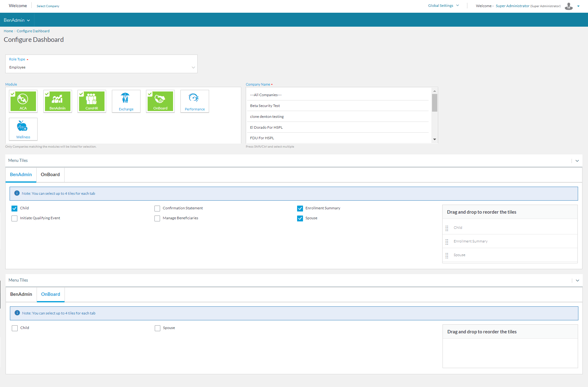The width and height of the screenshot is (588, 387).
Task: Click the Select Company link
Action: (x=48, y=6)
